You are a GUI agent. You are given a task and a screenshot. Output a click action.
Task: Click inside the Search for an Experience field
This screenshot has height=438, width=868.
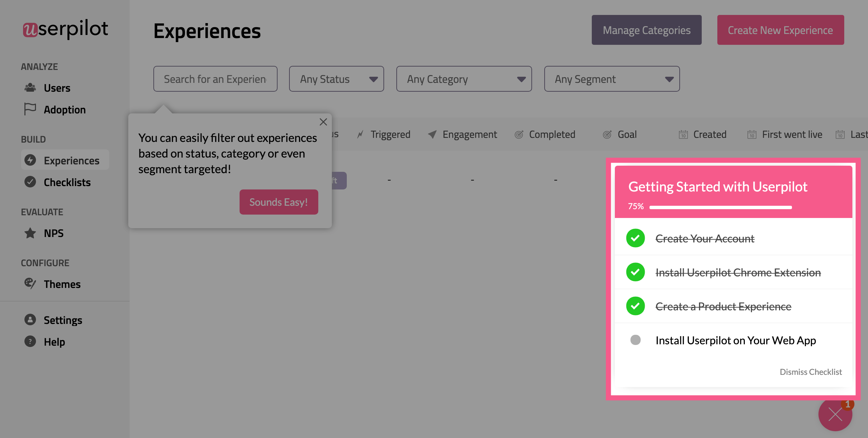coord(215,79)
